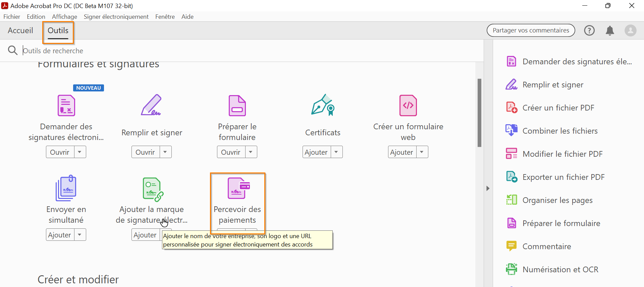The height and width of the screenshot is (287, 644).
Task: Expand dropdown arrow beside Préparer le formulaire Ouvrir
Action: coord(251,152)
